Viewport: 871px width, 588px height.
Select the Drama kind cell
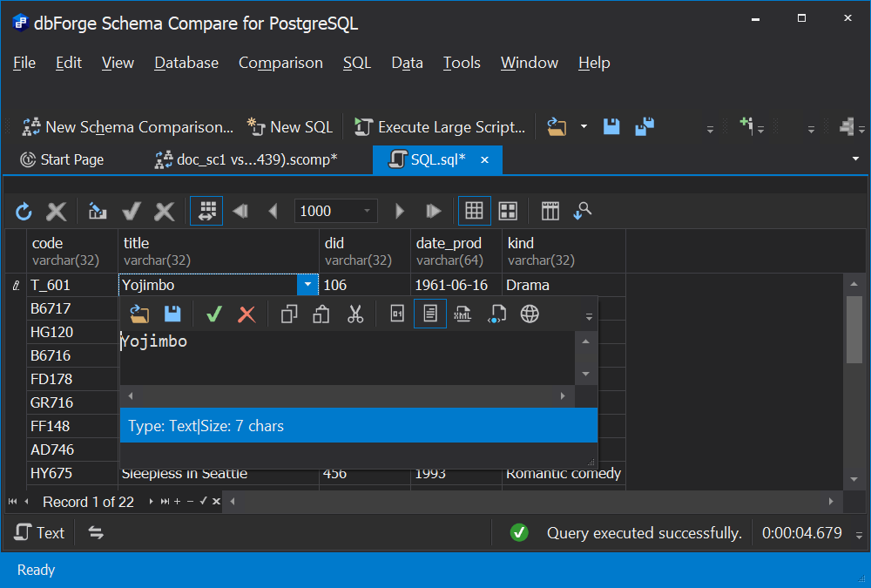[564, 285]
